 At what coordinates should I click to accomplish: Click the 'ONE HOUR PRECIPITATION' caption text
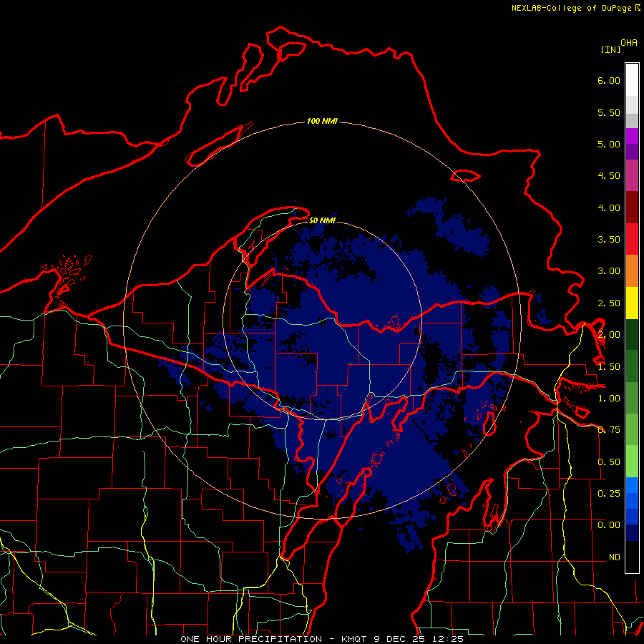251,639
